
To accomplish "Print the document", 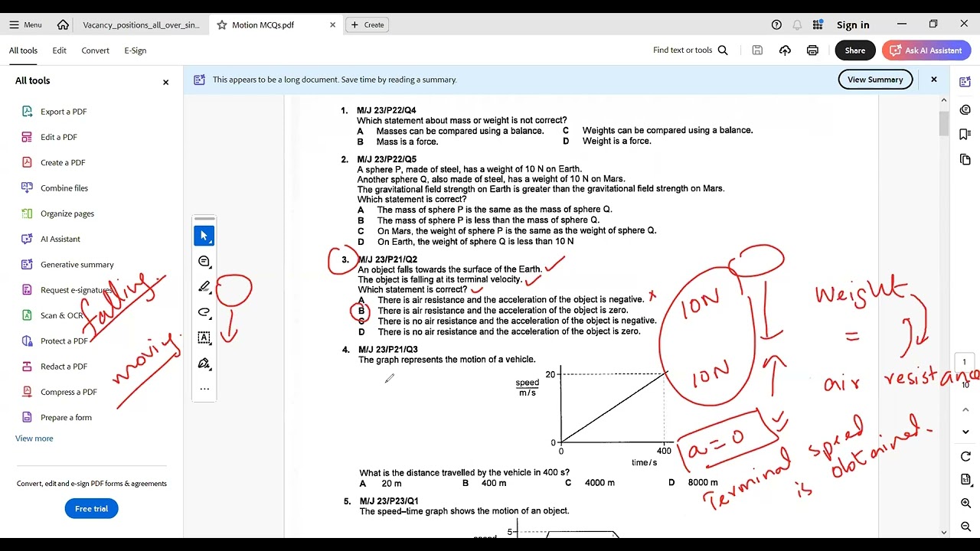I will point(812,51).
